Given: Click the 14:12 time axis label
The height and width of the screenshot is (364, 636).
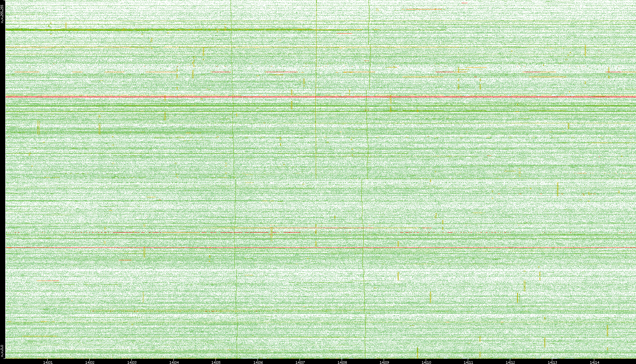Looking at the screenshot, I should (x=510, y=362).
